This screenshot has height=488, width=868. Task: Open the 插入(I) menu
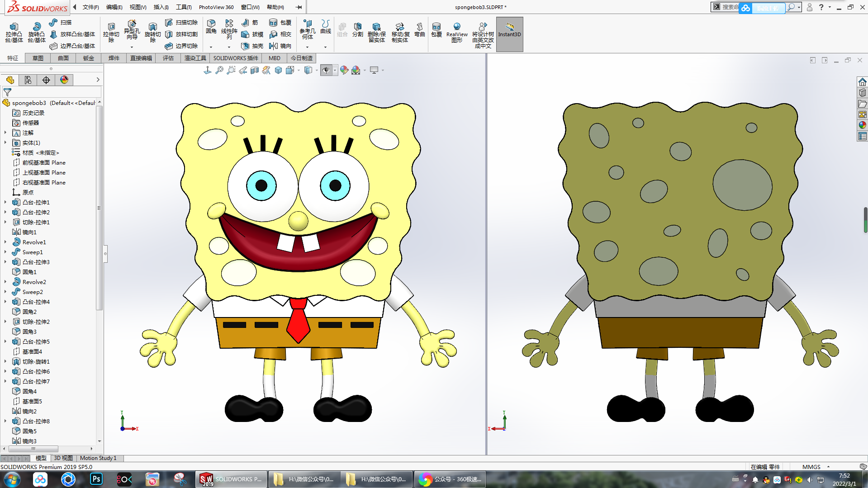(x=161, y=7)
